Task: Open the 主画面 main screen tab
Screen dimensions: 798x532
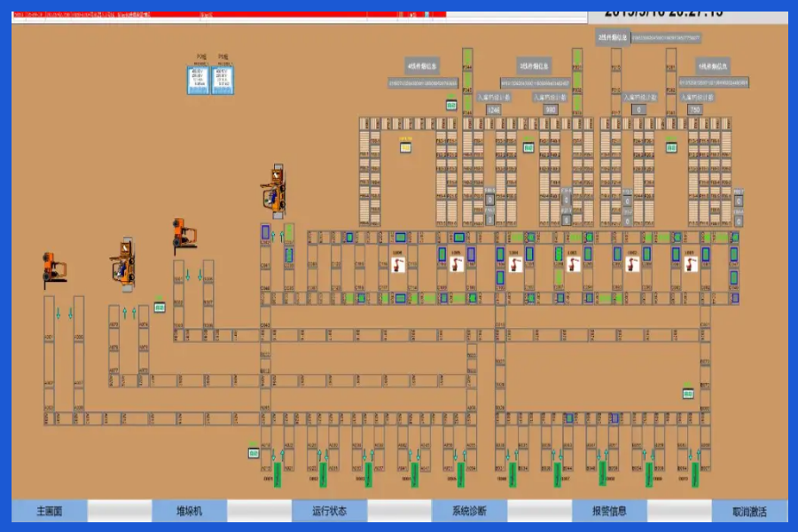Action: click(50, 512)
